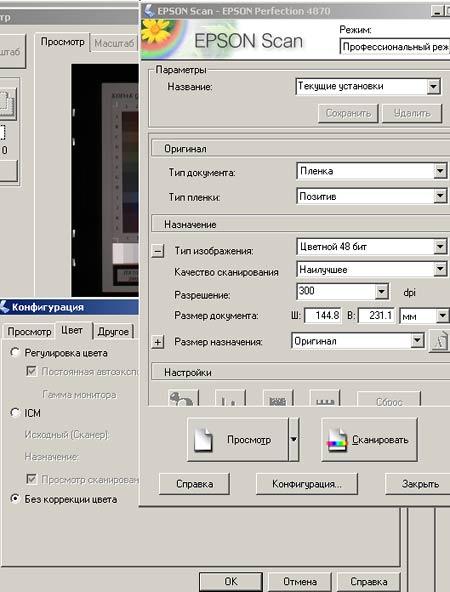Click the Гамма монитора label

pos(79,395)
